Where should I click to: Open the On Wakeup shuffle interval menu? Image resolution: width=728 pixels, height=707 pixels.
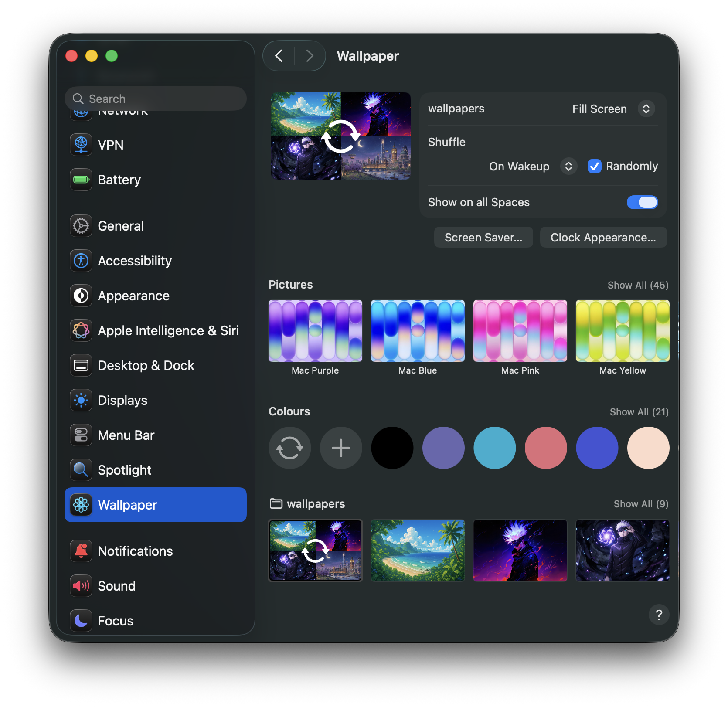tap(533, 166)
